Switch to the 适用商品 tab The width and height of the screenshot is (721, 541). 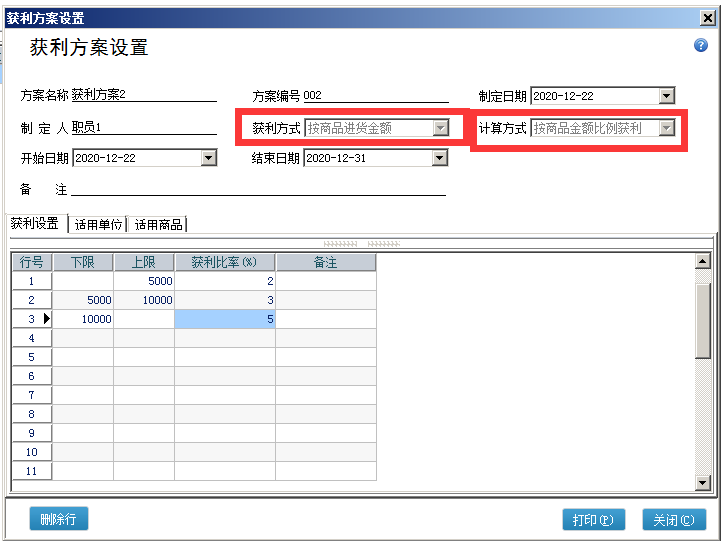(x=158, y=224)
